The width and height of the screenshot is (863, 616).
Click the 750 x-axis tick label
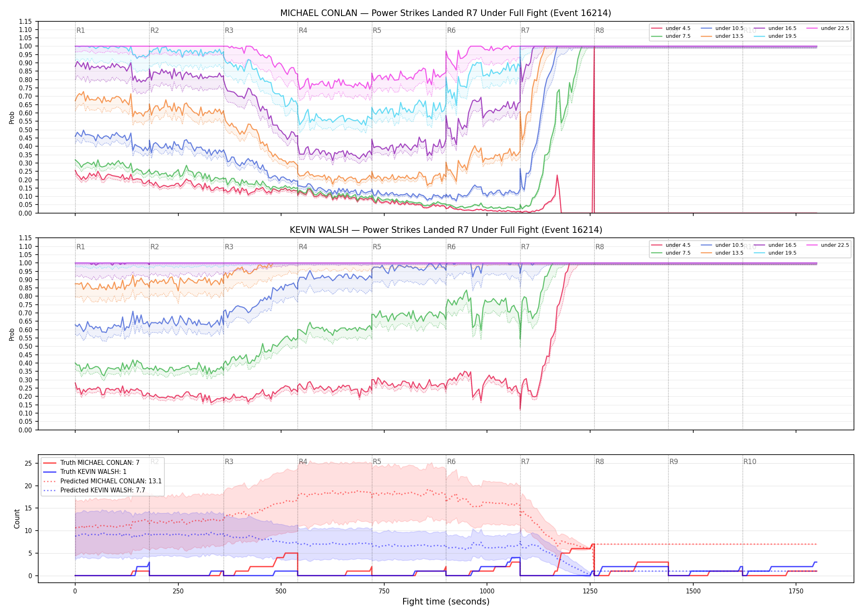pos(384,591)
